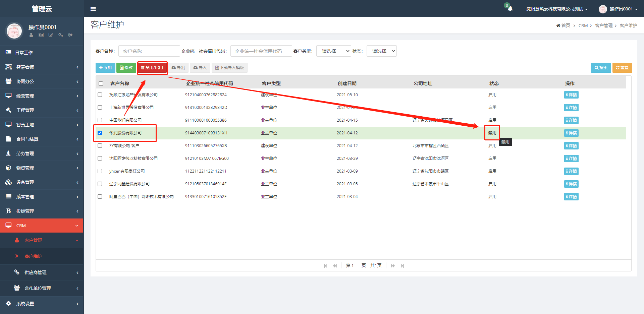Check the yhcen有限责任公司 row checkbox
This screenshot has height=314, width=644.
100,171
